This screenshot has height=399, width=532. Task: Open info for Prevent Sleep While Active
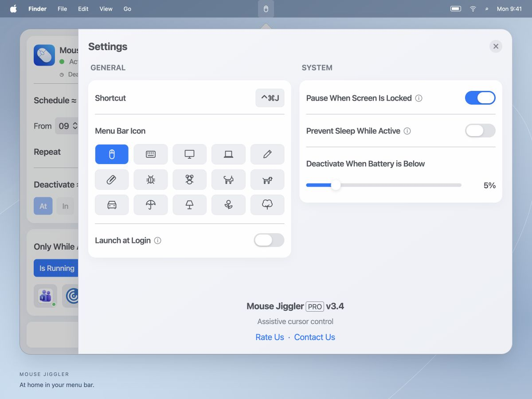(407, 131)
